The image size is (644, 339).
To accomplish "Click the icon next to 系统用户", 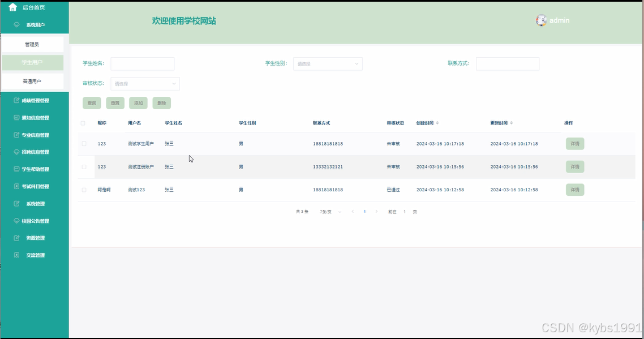I will tap(17, 25).
